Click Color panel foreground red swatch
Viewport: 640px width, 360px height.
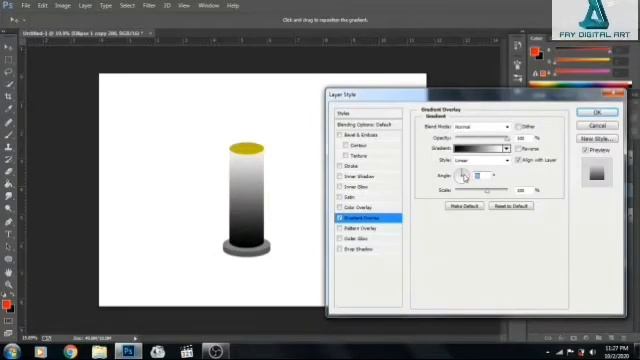pyautogui.click(x=535, y=51)
